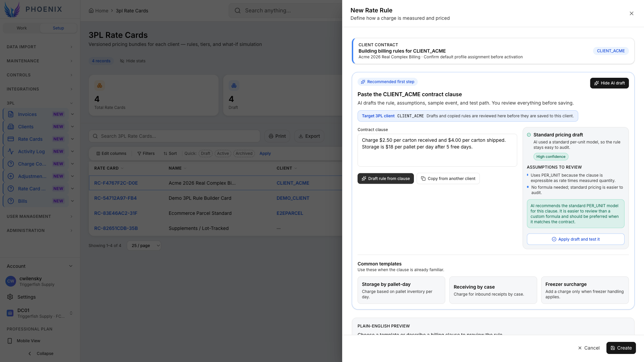Click into the Contract clause text area
The width and height of the screenshot is (644, 362).
pos(437,150)
